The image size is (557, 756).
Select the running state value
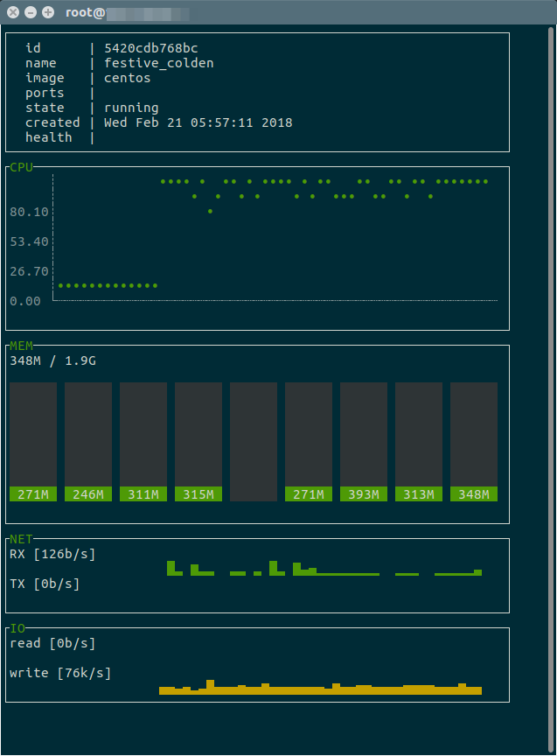point(131,108)
